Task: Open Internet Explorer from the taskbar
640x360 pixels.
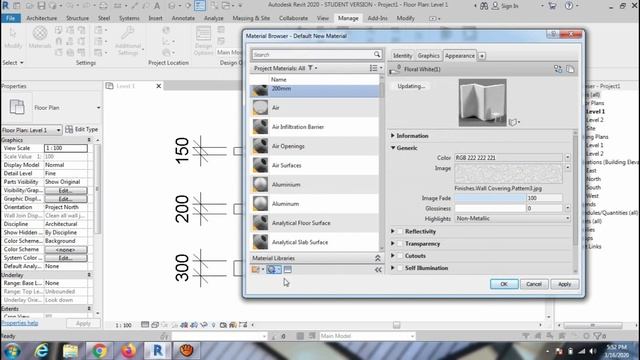Action: (41, 351)
